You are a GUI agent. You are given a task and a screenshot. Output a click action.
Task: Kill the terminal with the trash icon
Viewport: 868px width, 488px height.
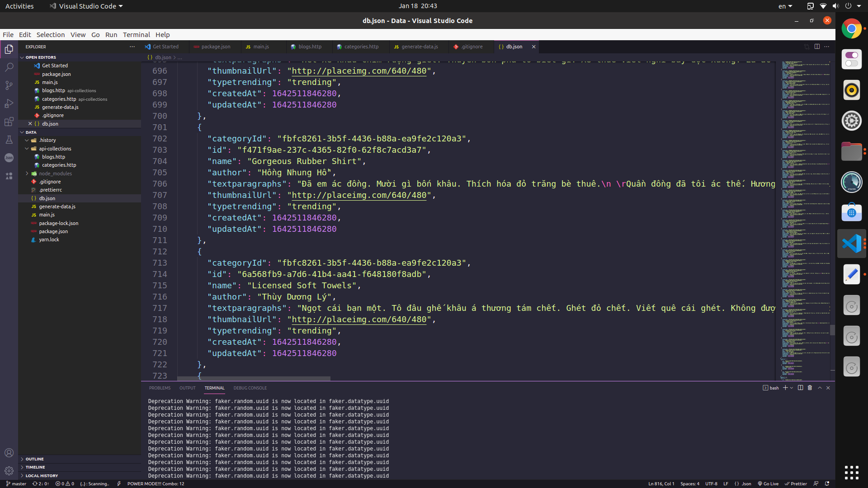pos(809,388)
